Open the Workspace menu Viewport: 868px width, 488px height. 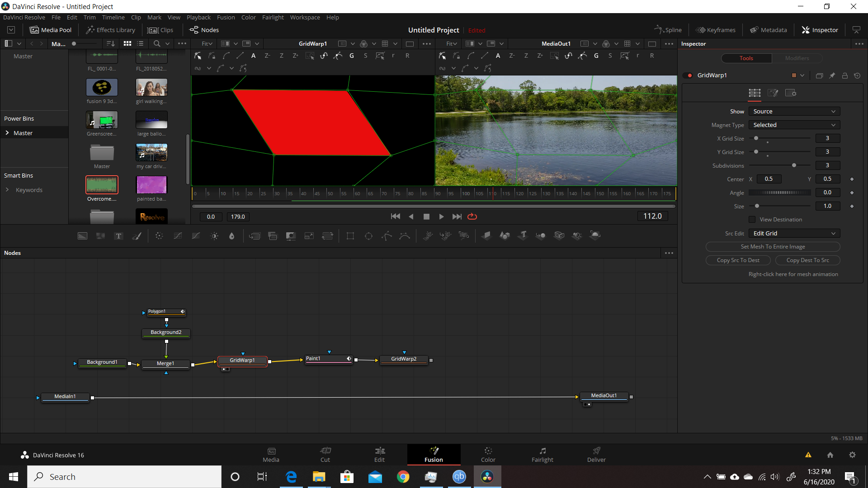pos(305,17)
